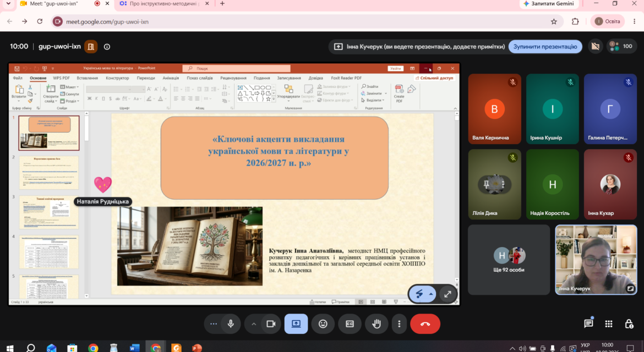Bookmark this page with the star icon
The height and width of the screenshot is (352, 644).
(x=554, y=21)
